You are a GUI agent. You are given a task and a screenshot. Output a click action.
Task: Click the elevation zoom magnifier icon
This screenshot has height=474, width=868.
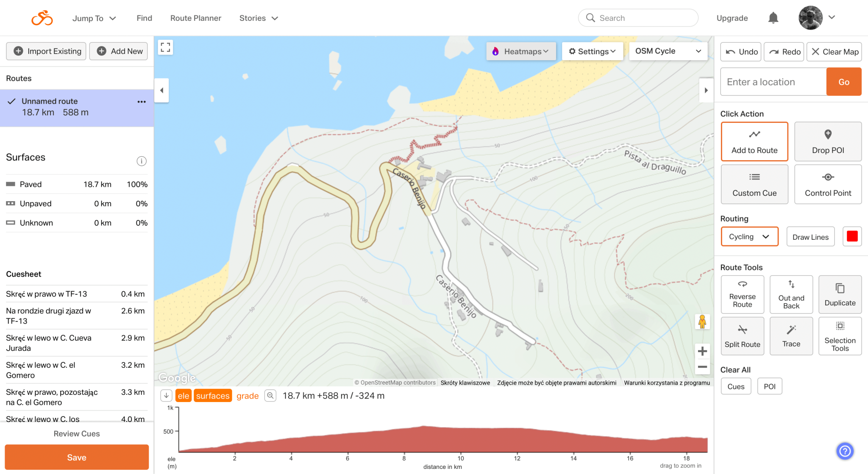point(270,396)
